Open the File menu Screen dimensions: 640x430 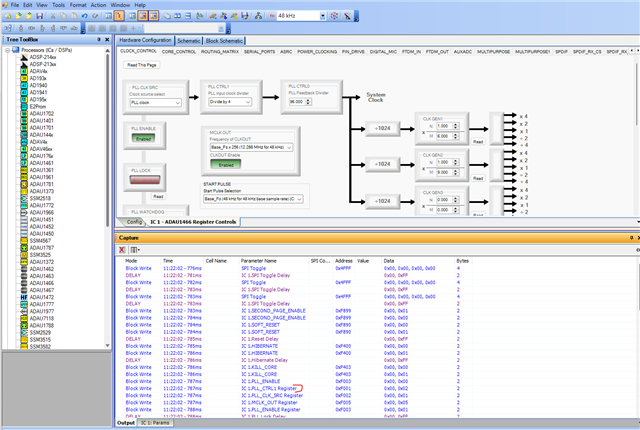pos(14,5)
